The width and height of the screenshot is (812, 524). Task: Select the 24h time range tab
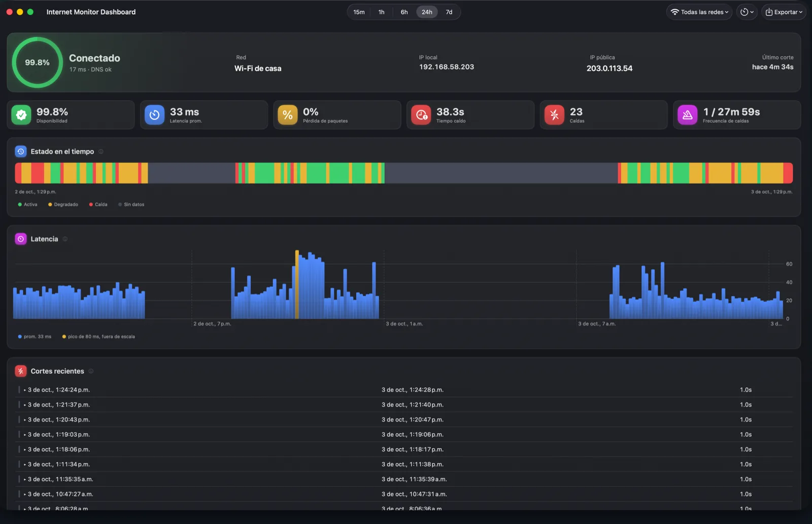[x=427, y=12]
